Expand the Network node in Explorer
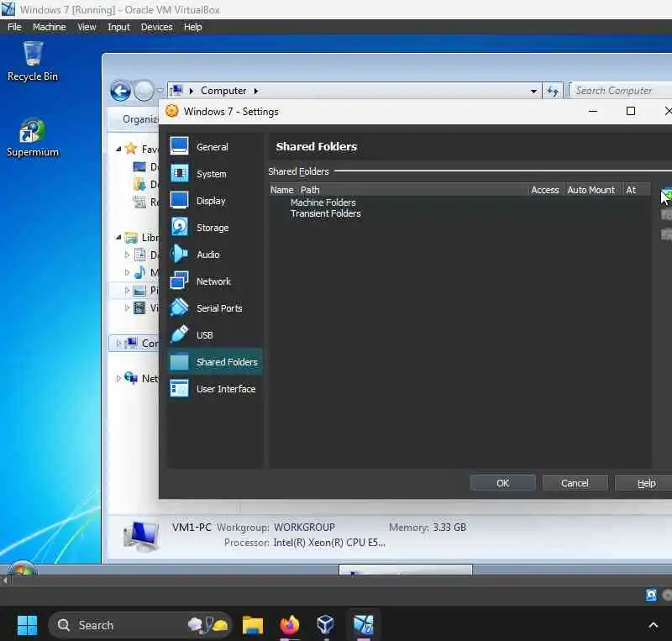This screenshot has width=672, height=641. [118, 378]
